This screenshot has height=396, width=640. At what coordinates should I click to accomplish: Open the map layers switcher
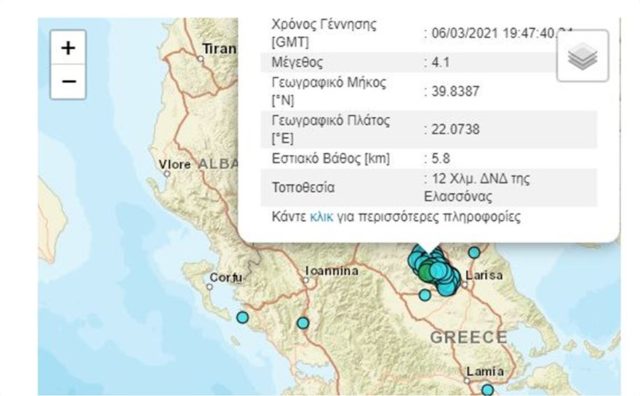(x=583, y=56)
